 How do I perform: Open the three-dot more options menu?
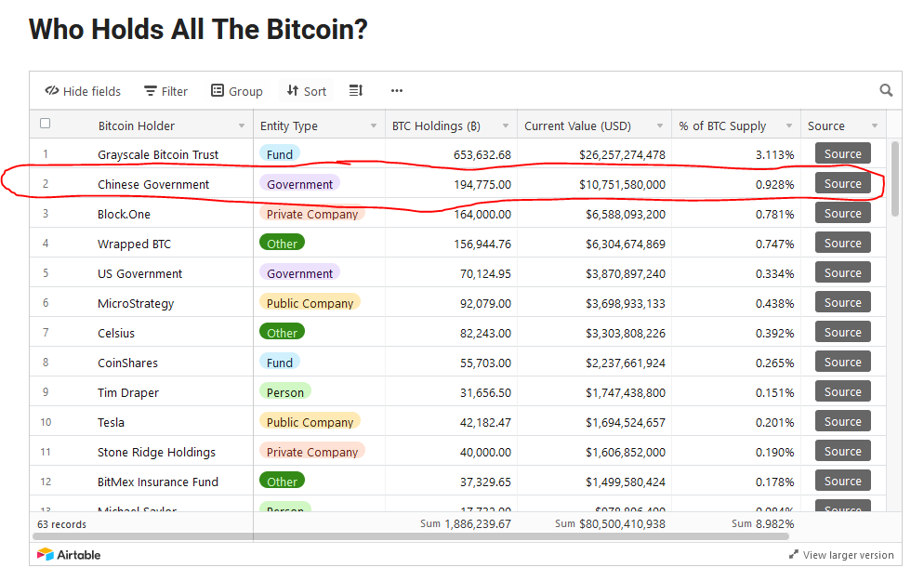(397, 91)
